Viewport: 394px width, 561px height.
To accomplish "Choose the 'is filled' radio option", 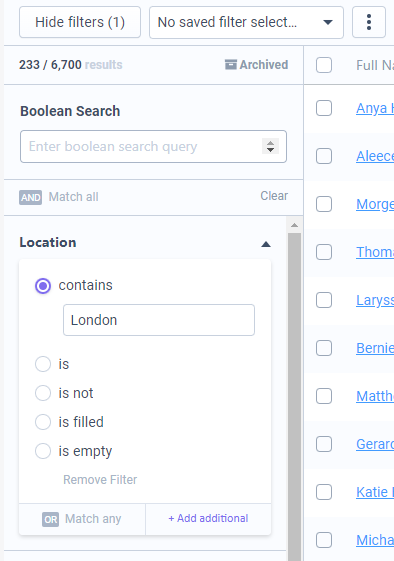I will point(43,422).
